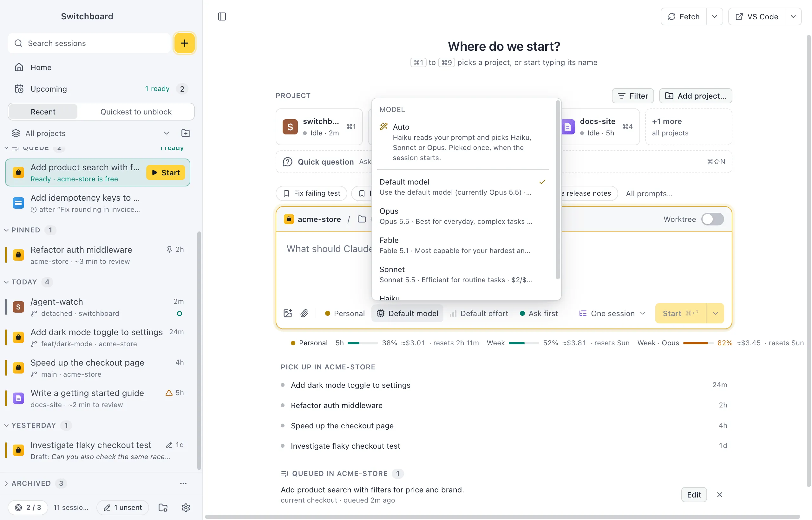This screenshot has height=520, width=812.
Task: Collapse the PINNED section
Action: point(6,230)
